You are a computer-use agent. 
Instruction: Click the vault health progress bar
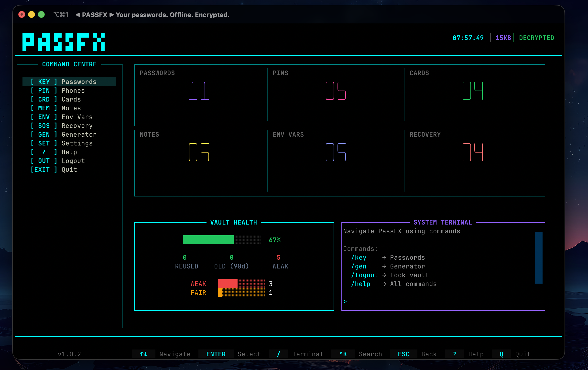click(x=221, y=240)
